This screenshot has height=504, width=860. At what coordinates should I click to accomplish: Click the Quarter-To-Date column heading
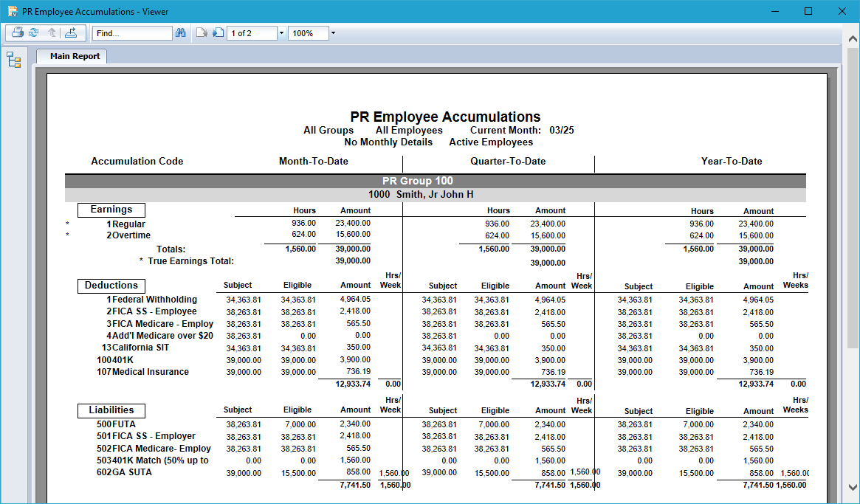coord(508,162)
